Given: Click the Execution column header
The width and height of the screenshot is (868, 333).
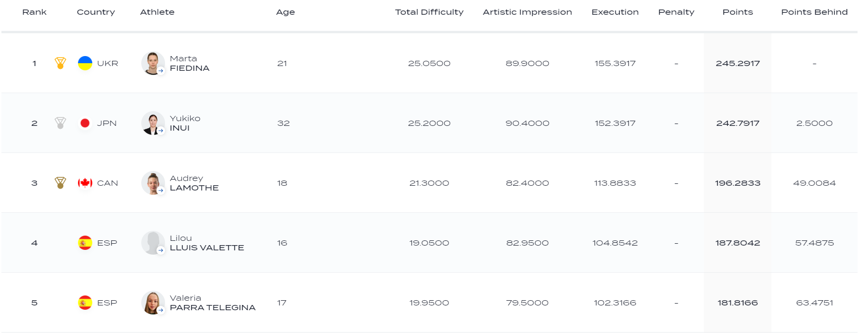Looking at the screenshot, I should pos(615,12).
